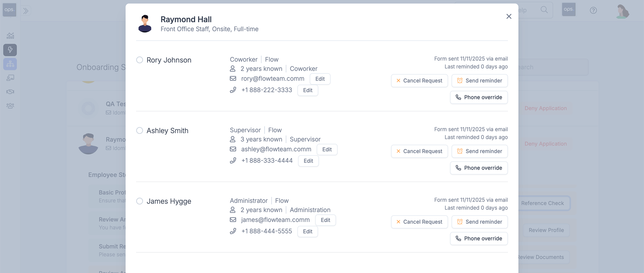Open the analytics chart sidebar icon

pyautogui.click(x=10, y=36)
